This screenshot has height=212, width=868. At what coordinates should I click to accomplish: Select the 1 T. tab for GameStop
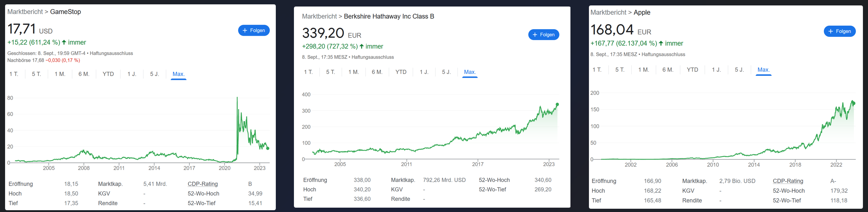click(x=14, y=74)
